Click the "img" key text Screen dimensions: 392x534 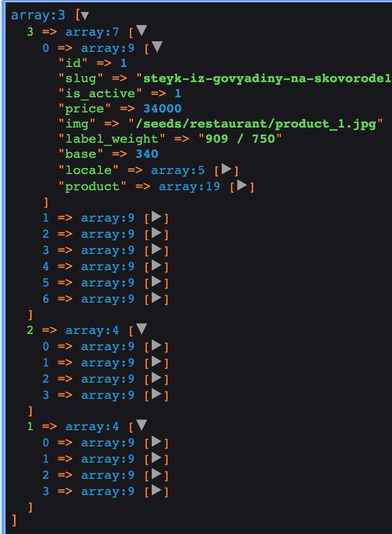77,124
